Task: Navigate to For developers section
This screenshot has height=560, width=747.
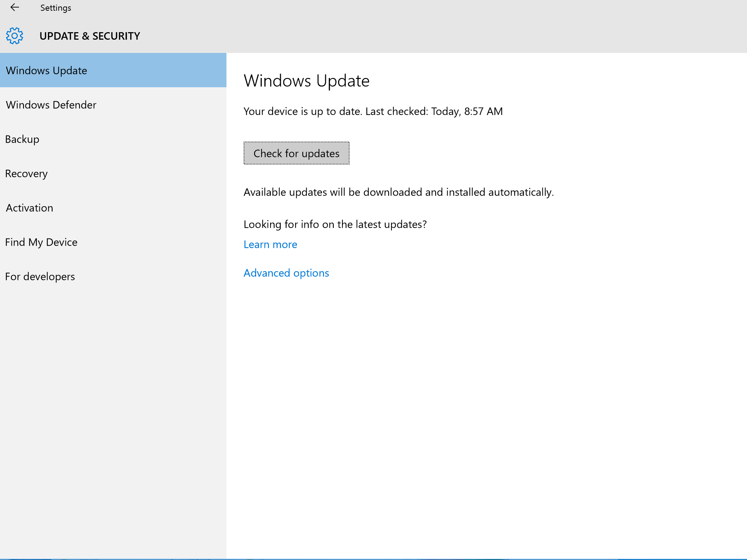Action: [40, 276]
